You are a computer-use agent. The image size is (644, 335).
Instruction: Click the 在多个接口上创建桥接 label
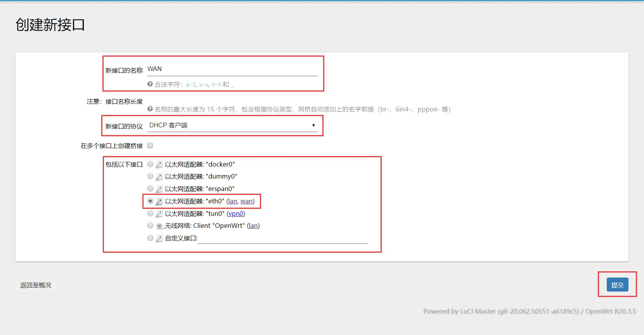pos(112,146)
